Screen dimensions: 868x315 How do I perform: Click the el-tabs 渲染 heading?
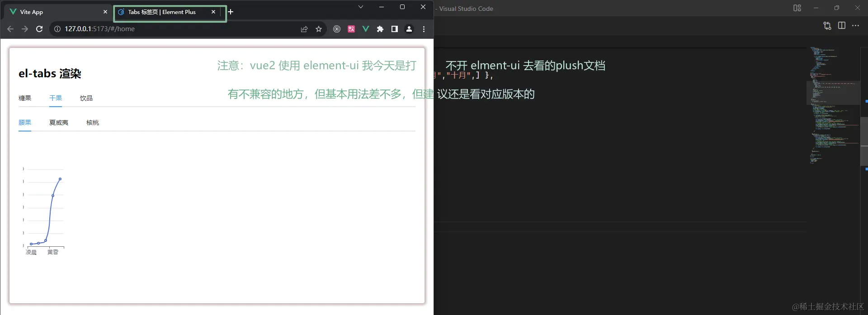(x=50, y=74)
